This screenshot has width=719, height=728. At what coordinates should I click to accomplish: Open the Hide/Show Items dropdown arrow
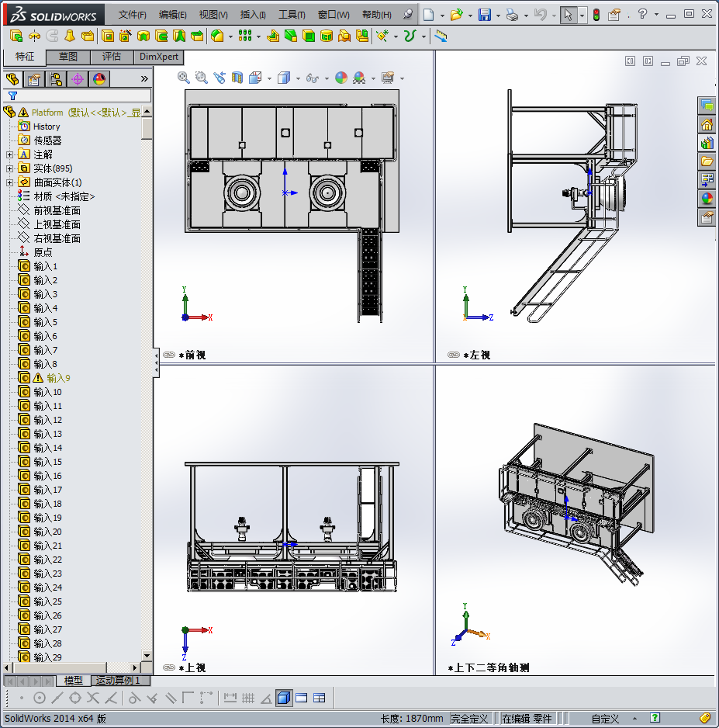327,78
